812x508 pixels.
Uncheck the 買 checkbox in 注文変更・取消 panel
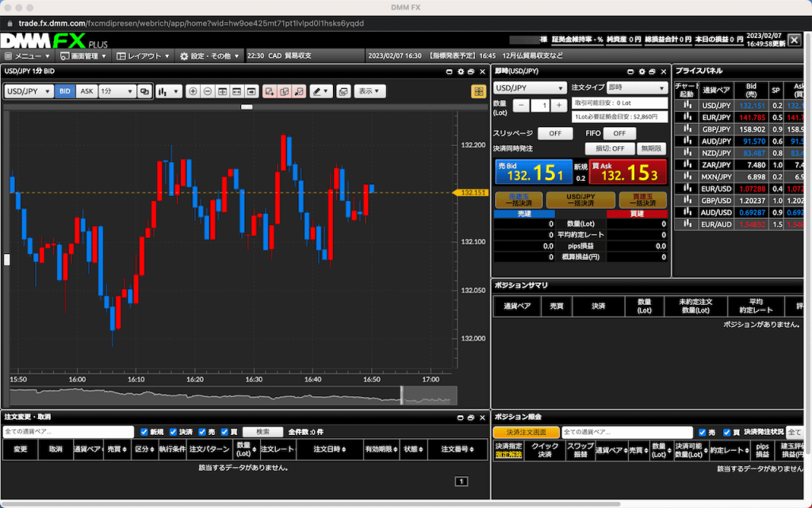tap(224, 432)
